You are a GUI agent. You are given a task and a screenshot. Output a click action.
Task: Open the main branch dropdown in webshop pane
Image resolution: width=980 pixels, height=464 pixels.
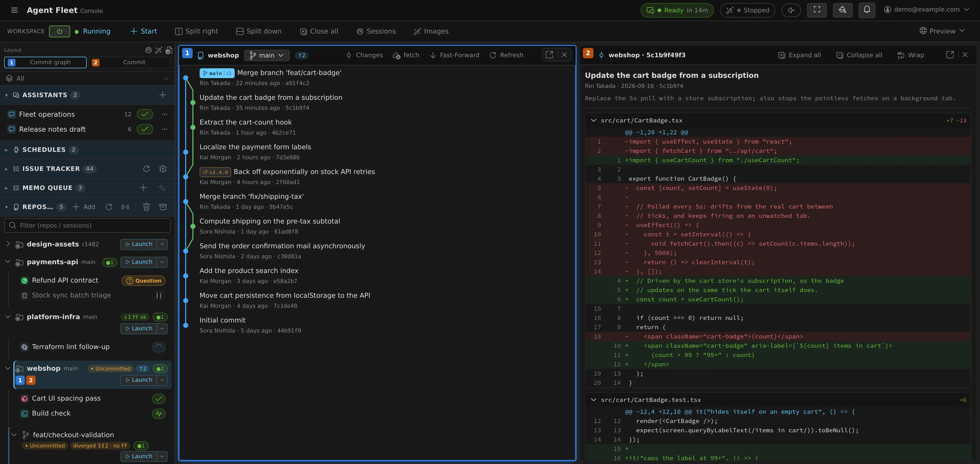pyautogui.click(x=267, y=55)
